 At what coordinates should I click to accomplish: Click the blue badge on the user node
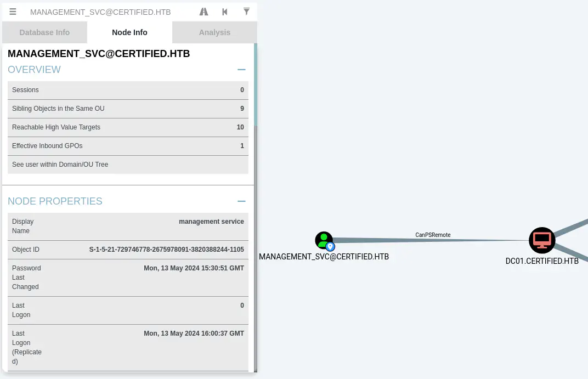pyautogui.click(x=330, y=247)
